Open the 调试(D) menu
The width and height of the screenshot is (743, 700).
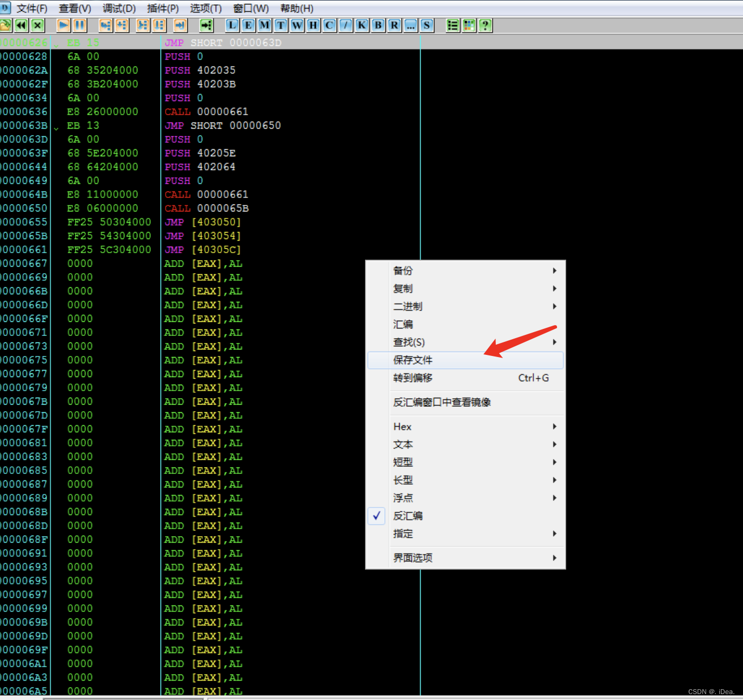pyautogui.click(x=119, y=9)
